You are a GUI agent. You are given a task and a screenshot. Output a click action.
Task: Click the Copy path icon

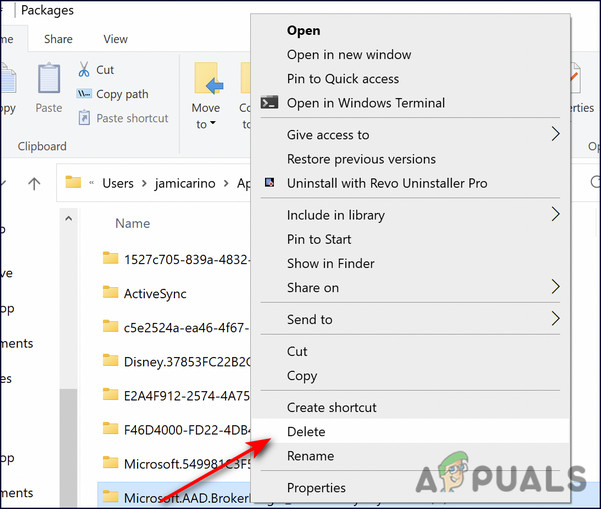[x=84, y=94]
